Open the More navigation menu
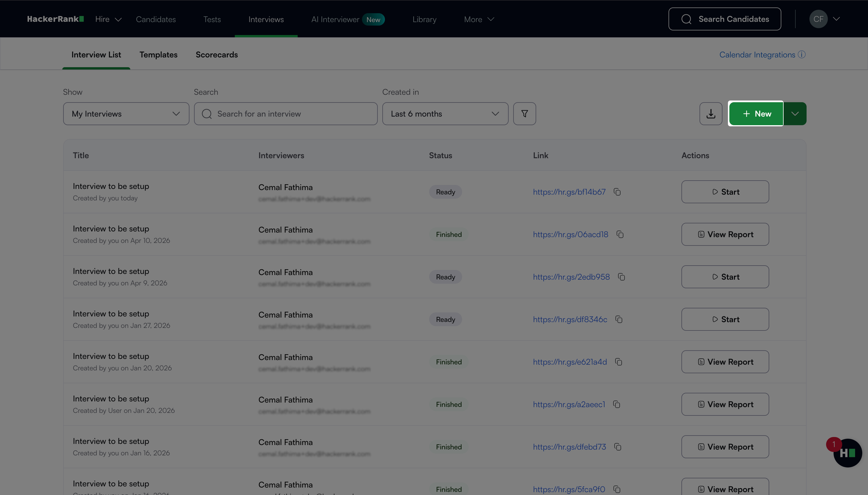This screenshot has width=868, height=495. (479, 19)
